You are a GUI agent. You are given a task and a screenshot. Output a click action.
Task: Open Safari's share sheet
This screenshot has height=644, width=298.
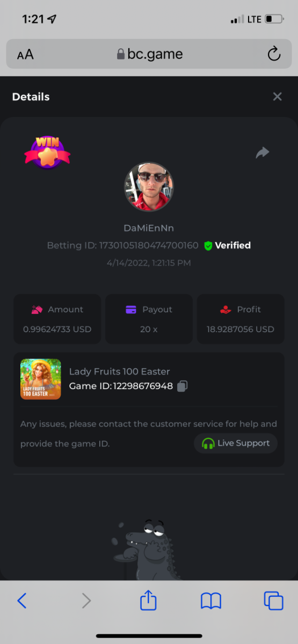[148, 599]
